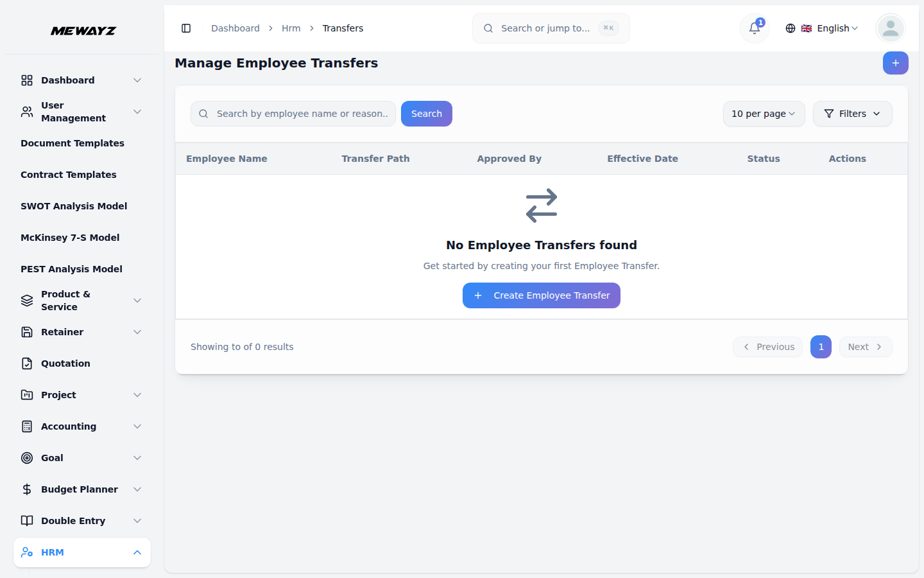Select the Budget Planner dollar icon
The width and height of the screenshot is (924, 578).
[26, 489]
